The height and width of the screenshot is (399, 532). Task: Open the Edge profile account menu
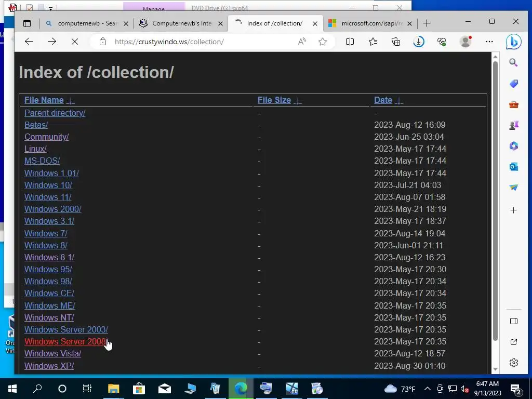pos(465,42)
